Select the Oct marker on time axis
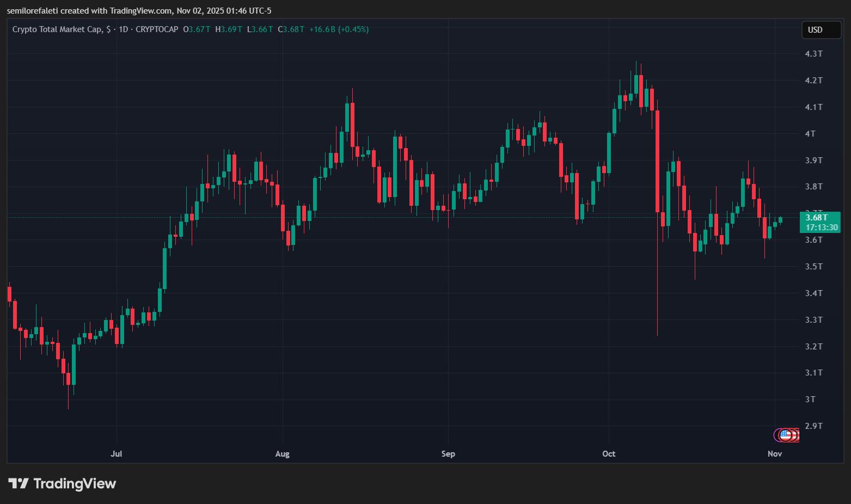Screen dimensions: 851x504 (608, 454)
